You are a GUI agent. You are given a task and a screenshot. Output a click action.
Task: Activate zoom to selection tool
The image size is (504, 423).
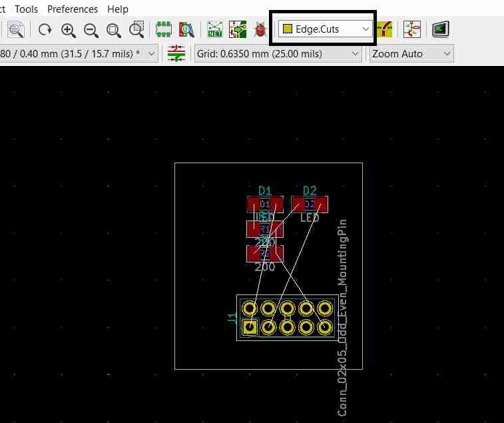click(x=136, y=29)
